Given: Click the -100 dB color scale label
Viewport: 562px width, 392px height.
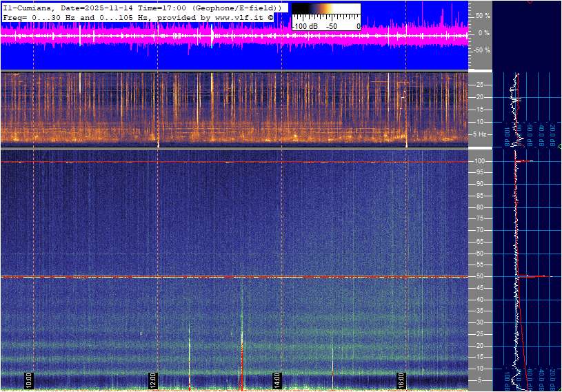Looking at the screenshot, I should coord(305,26).
